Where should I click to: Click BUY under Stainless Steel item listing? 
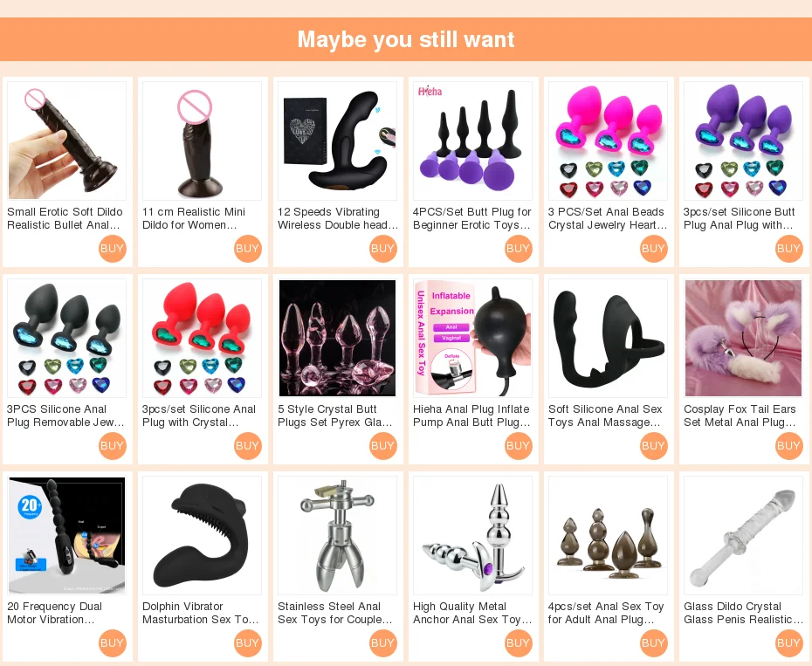point(382,643)
